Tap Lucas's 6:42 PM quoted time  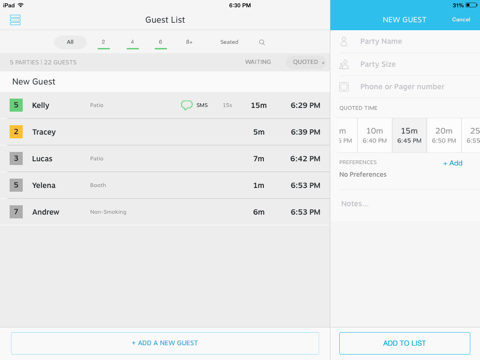(x=305, y=159)
